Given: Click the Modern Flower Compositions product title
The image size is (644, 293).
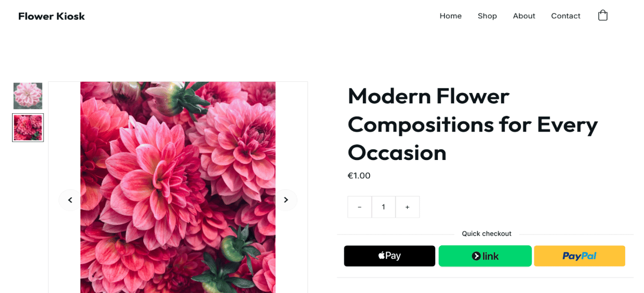Looking at the screenshot, I should pyautogui.click(x=472, y=125).
